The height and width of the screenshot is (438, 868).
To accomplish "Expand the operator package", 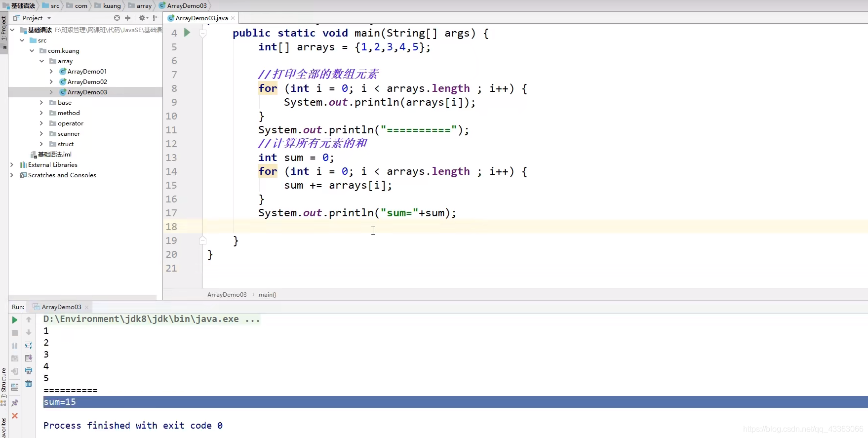I will coord(41,123).
